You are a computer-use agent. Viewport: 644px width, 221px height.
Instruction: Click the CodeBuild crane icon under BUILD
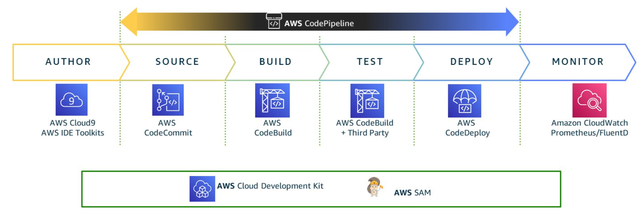[x=272, y=100]
